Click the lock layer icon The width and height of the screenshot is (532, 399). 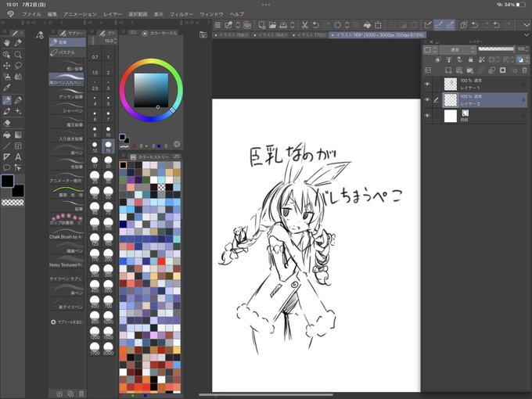[471, 59]
